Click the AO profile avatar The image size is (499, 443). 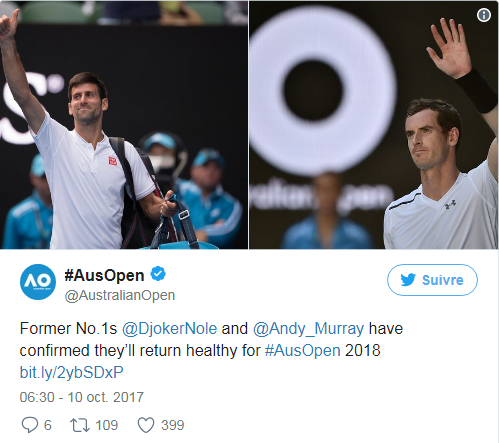tap(38, 282)
